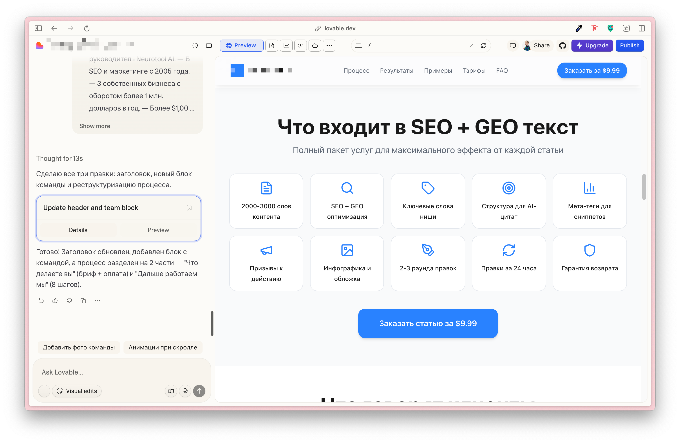Open the GitHub integration icon
This screenshot has height=443, width=680.
pos(562,45)
